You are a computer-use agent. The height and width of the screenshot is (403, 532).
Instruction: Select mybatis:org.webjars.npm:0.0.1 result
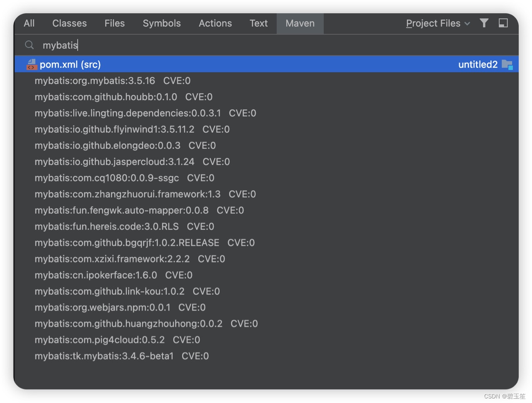(266, 308)
